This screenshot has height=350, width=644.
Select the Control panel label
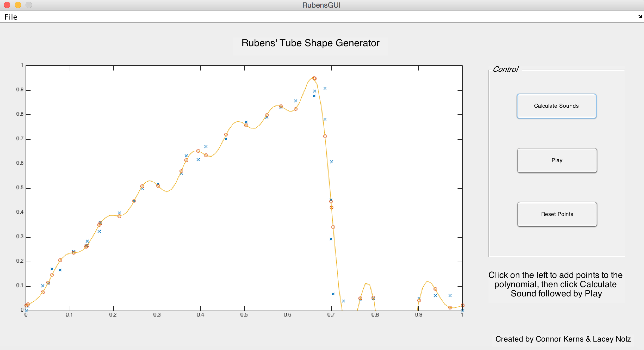point(506,69)
